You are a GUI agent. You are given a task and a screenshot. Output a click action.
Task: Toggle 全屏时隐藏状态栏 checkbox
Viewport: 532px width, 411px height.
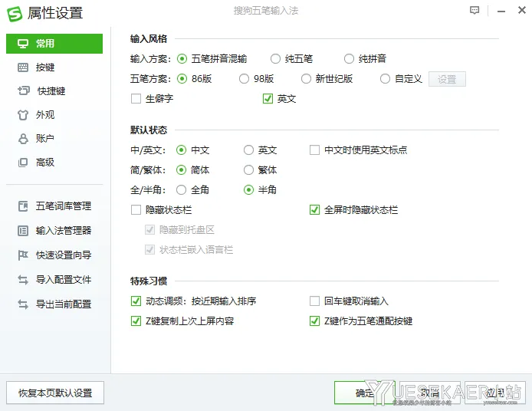(314, 210)
